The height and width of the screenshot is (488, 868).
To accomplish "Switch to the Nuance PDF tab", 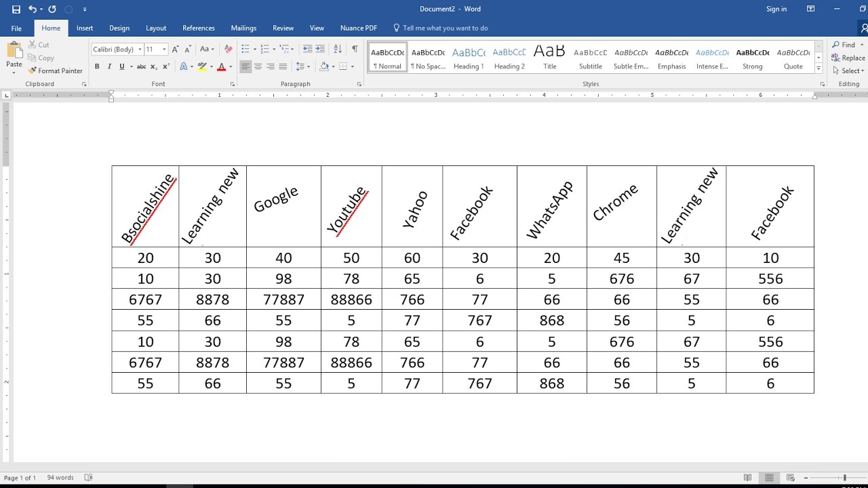I will click(359, 28).
